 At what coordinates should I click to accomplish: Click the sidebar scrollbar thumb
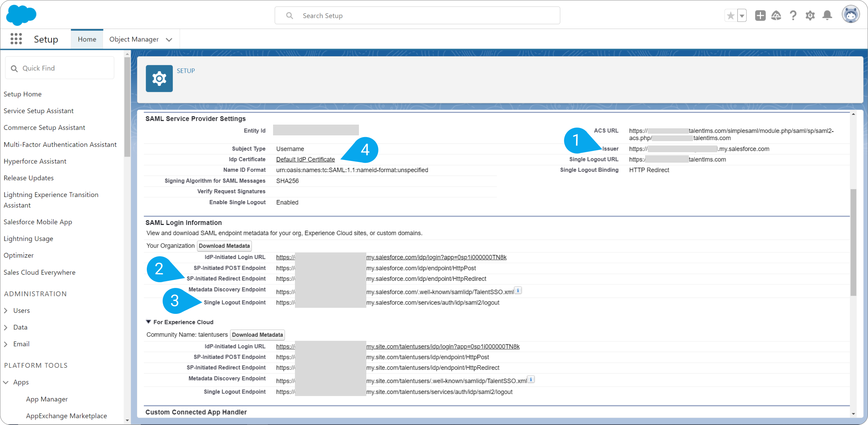127,106
